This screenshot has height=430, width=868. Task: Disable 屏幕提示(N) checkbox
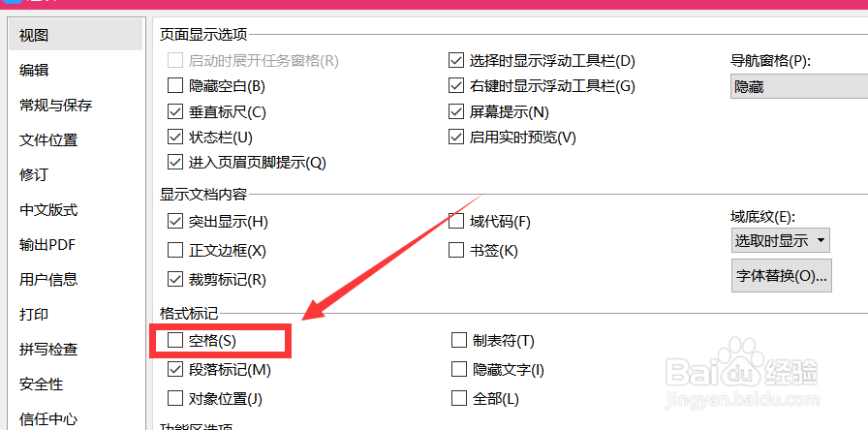coord(457,111)
